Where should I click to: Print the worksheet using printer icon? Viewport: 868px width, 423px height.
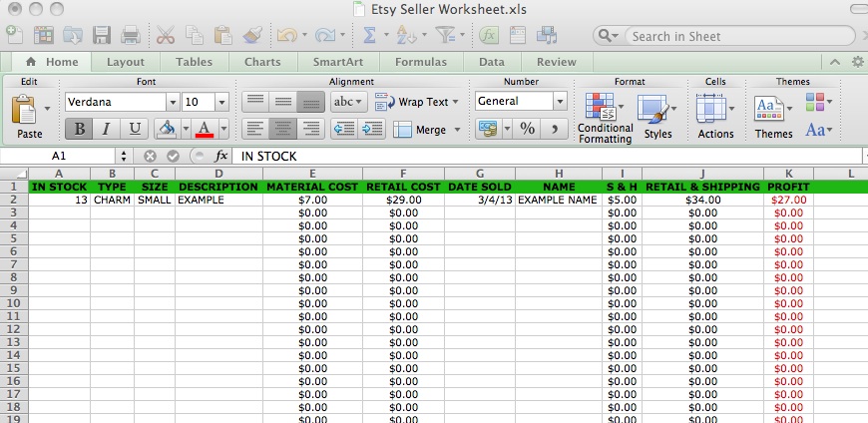tap(131, 36)
